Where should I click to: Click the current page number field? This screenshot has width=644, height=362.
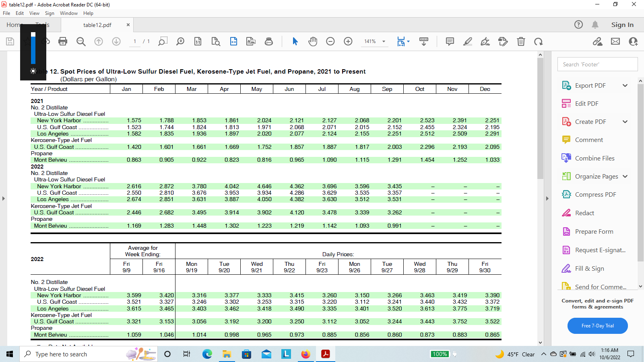[135, 41]
